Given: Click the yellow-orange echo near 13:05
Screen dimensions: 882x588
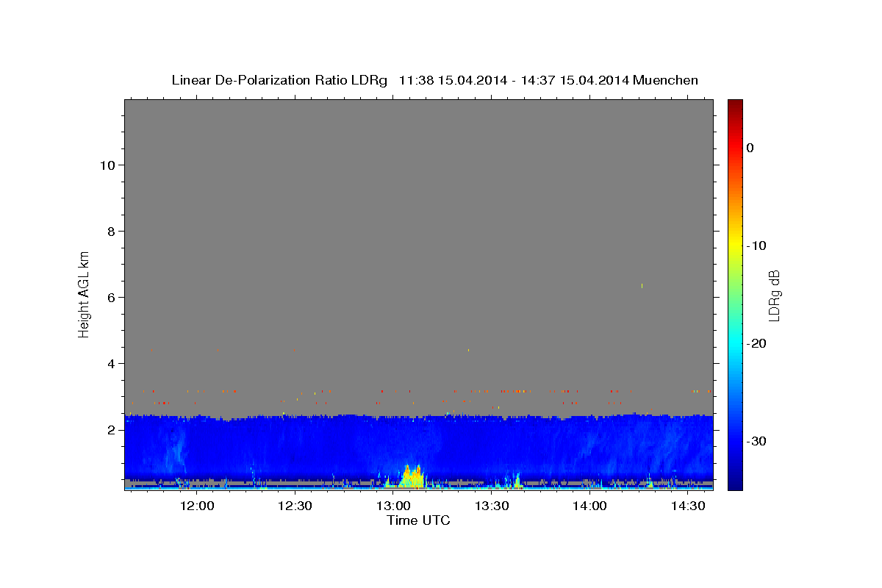Looking at the screenshot, I should [412, 478].
